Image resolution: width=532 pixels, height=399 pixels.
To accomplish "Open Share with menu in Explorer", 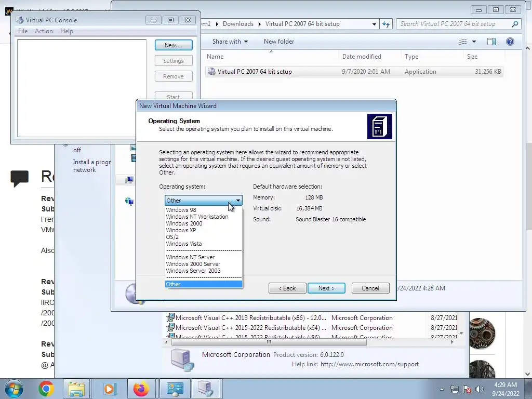I will (230, 42).
